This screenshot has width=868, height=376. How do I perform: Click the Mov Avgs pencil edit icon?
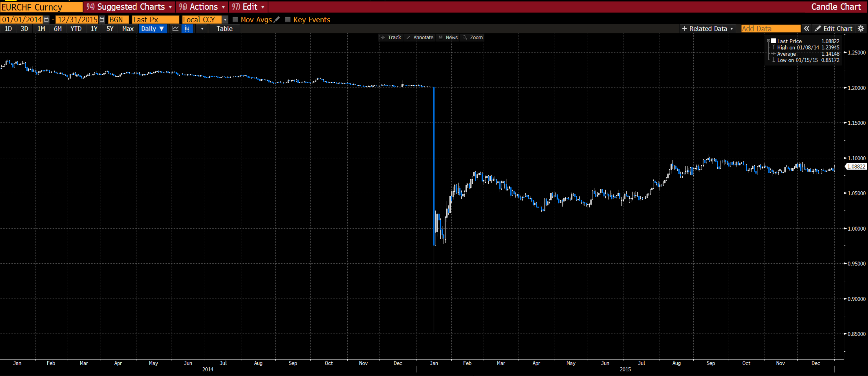[x=277, y=20]
